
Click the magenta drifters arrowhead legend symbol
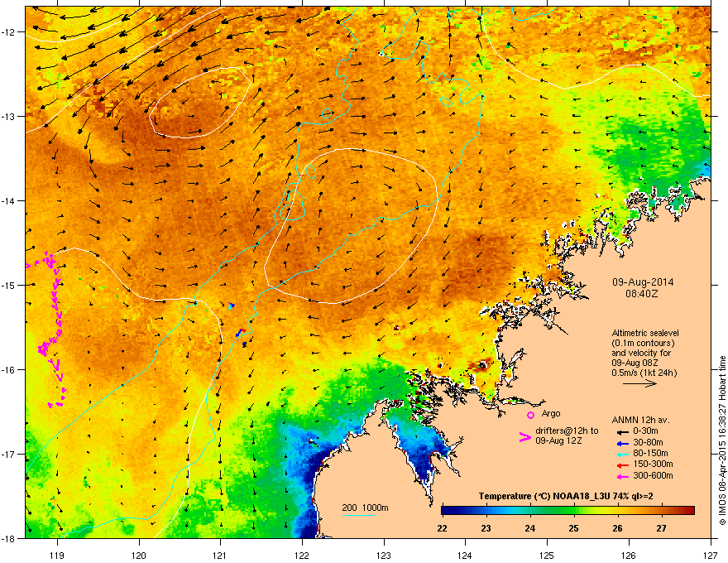(524, 436)
